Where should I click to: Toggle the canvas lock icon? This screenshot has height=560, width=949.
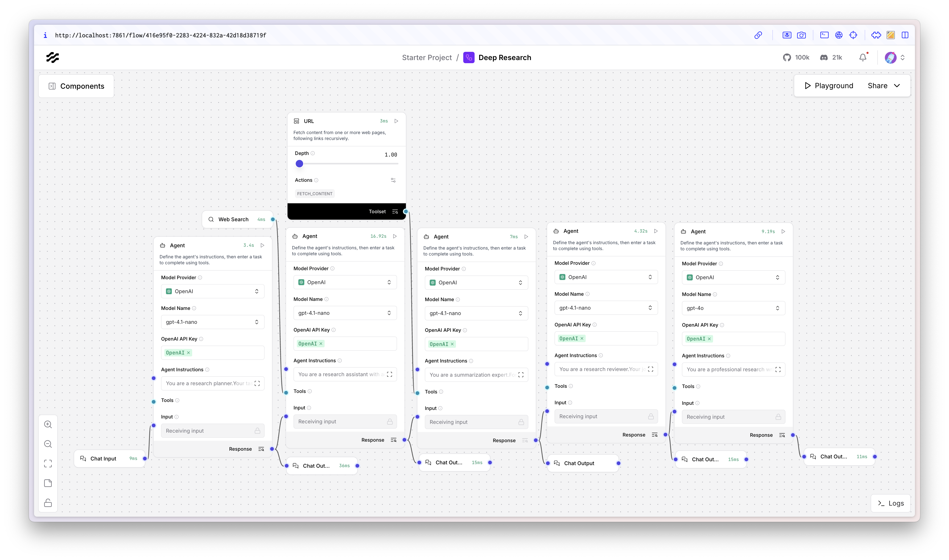click(48, 503)
